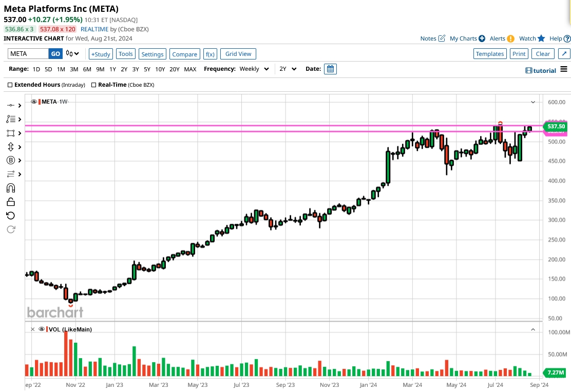Click the Alerts exclamation icon

[x=510, y=38]
